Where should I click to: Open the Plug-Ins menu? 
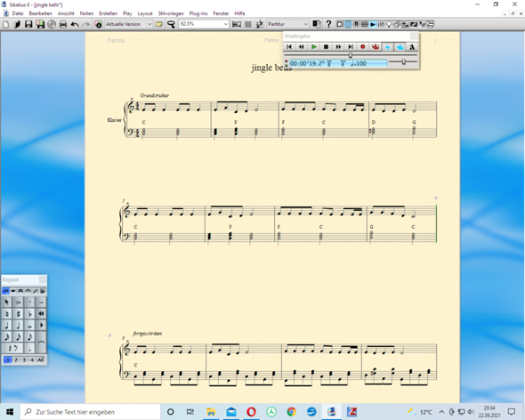[198, 13]
